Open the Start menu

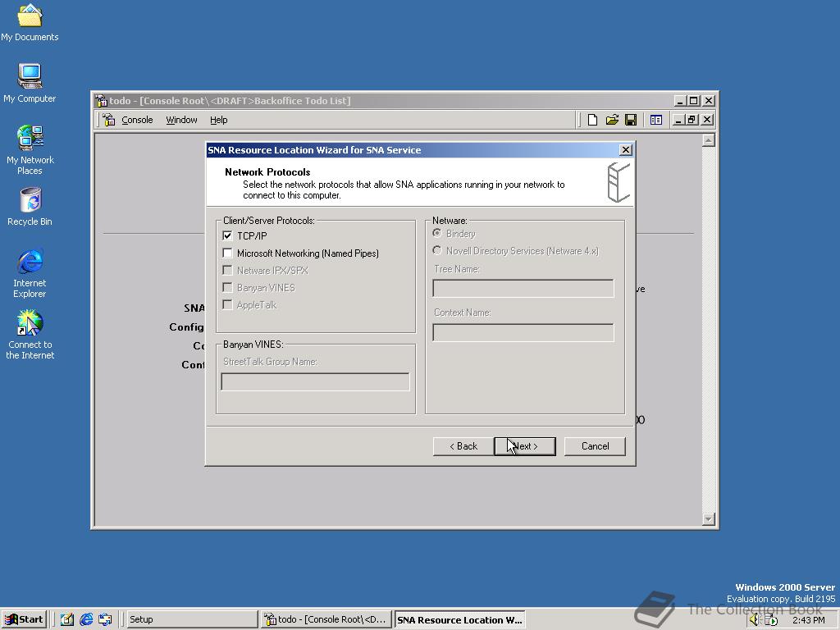pyautogui.click(x=24, y=619)
